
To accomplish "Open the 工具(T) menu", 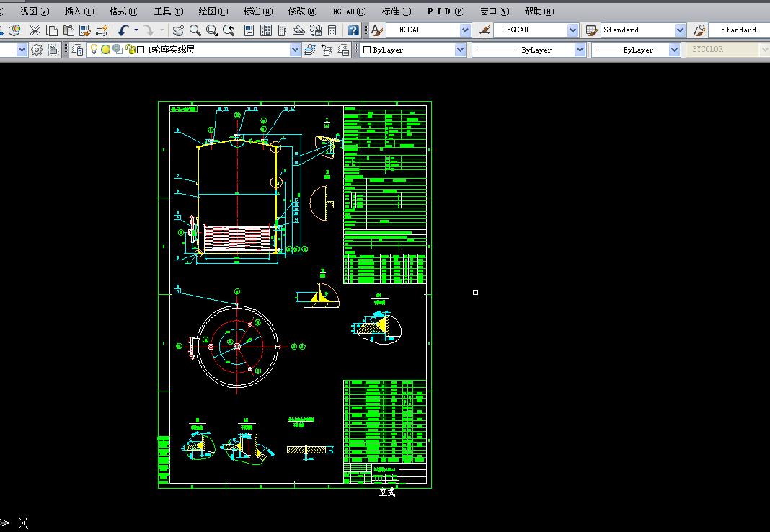I will pos(169,12).
